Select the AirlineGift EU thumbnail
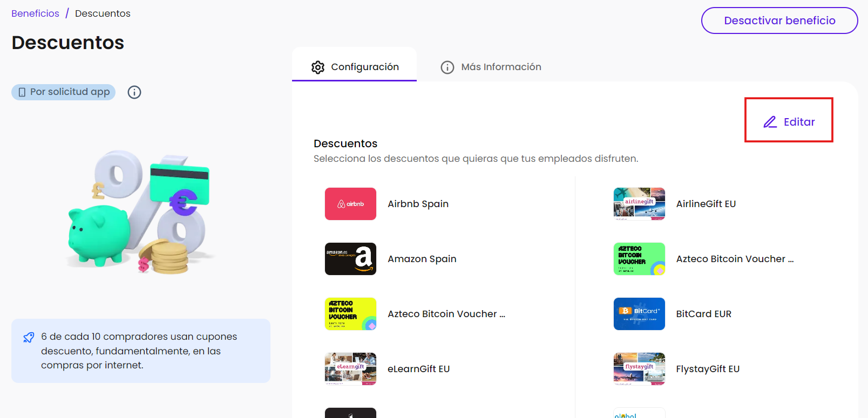The height and width of the screenshot is (418, 868). (x=639, y=204)
